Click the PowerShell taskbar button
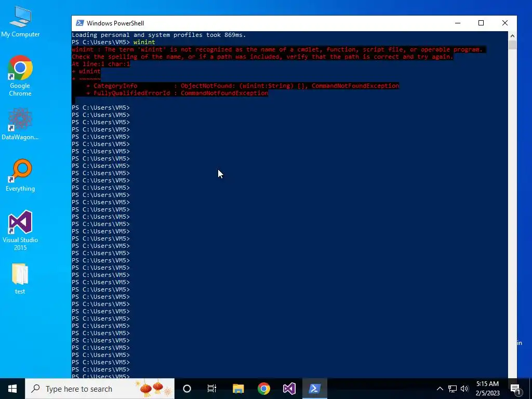Screen dimensions: 532x399 click(x=314, y=389)
